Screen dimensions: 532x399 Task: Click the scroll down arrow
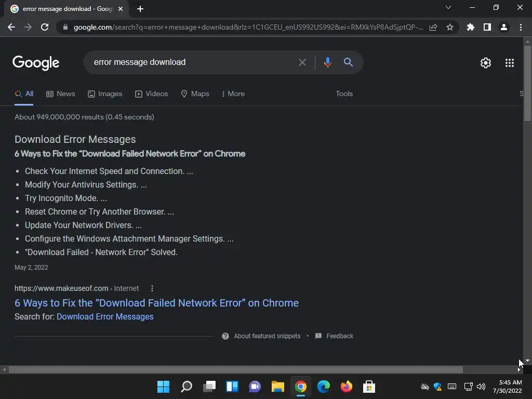527,361
